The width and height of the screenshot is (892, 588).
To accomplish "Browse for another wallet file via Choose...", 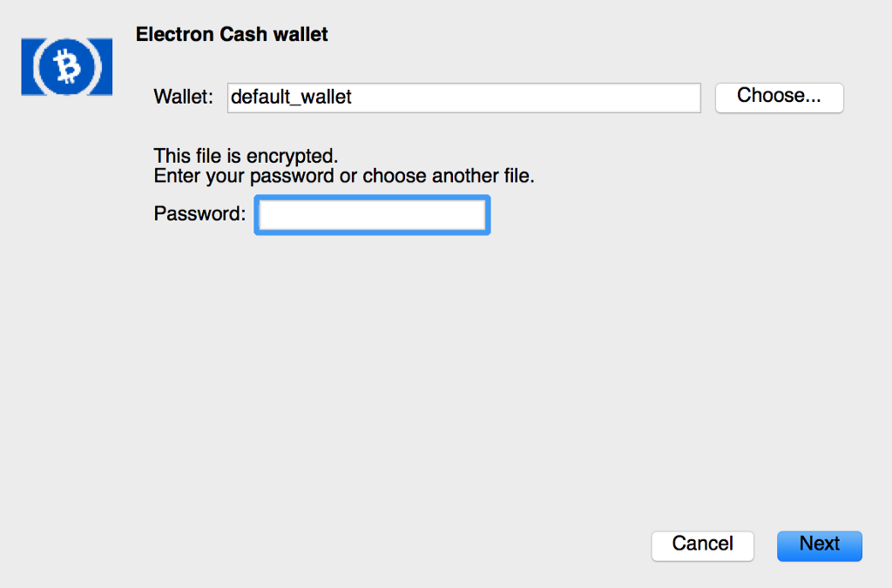I will pos(779,97).
